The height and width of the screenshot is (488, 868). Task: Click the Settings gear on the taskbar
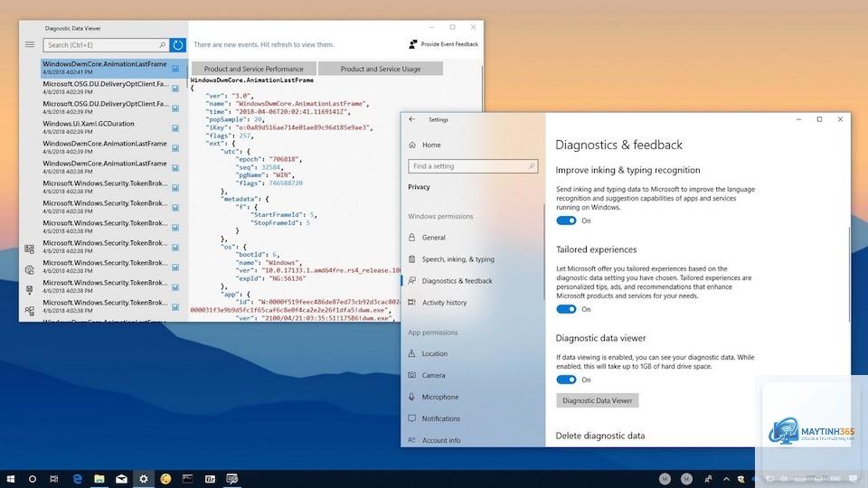pyautogui.click(x=144, y=479)
